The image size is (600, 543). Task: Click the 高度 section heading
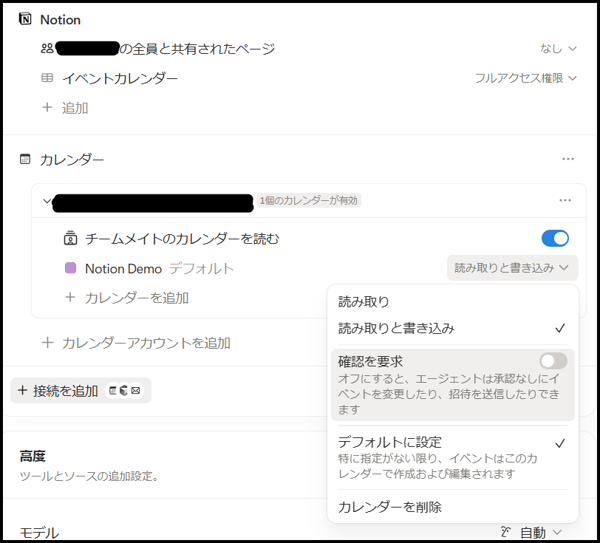(x=33, y=456)
